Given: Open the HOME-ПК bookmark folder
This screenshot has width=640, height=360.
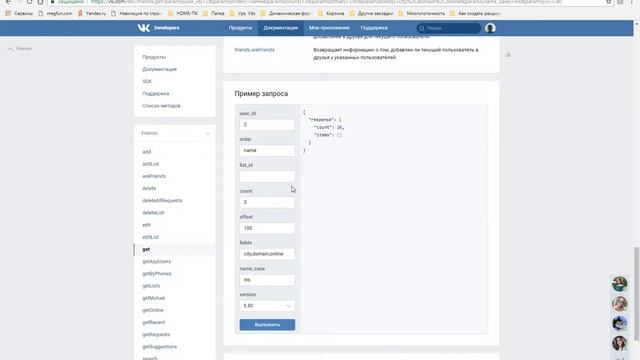Looking at the screenshot, I should (x=183, y=13).
